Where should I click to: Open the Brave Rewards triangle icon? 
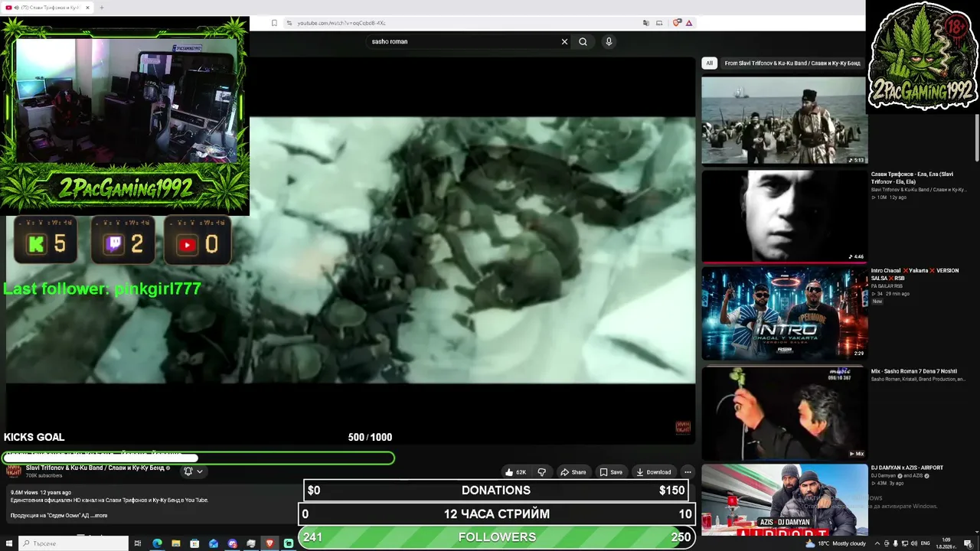click(x=689, y=23)
